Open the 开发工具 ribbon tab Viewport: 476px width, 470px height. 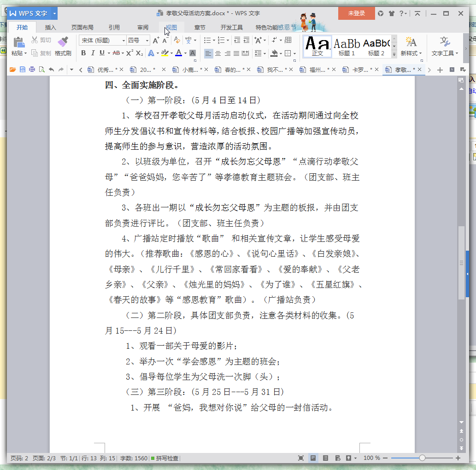232,27
